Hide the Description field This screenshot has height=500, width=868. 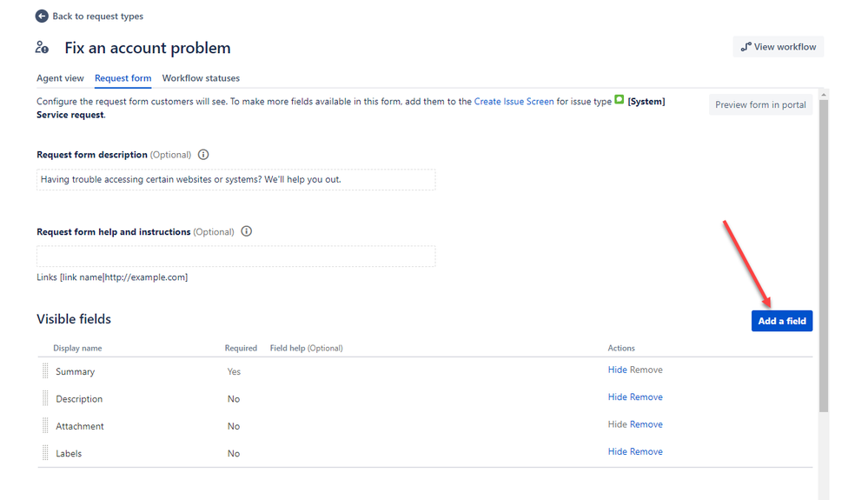point(617,397)
